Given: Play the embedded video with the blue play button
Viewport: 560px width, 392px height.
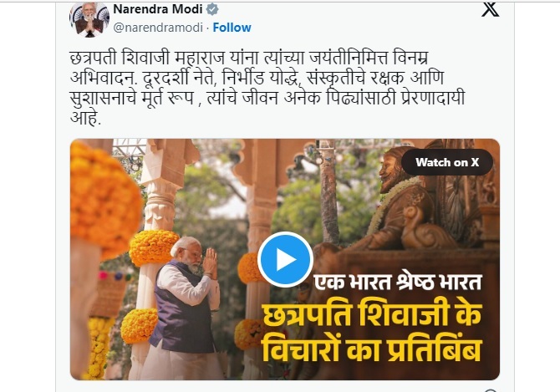Looking at the screenshot, I should 285,260.
